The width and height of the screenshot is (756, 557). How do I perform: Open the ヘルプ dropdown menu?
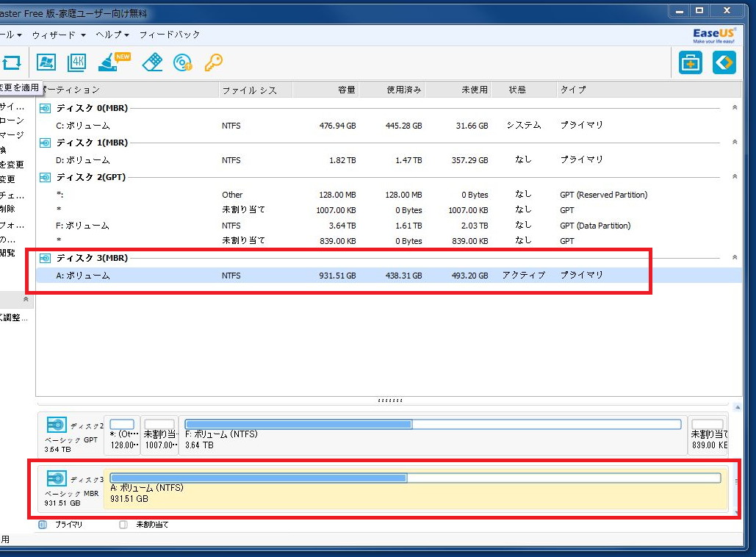112,35
